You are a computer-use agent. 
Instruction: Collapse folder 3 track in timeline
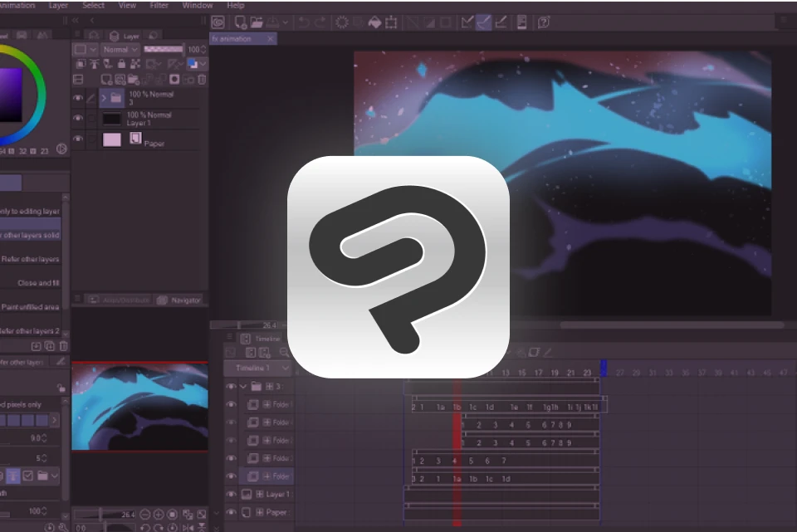(243, 386)
